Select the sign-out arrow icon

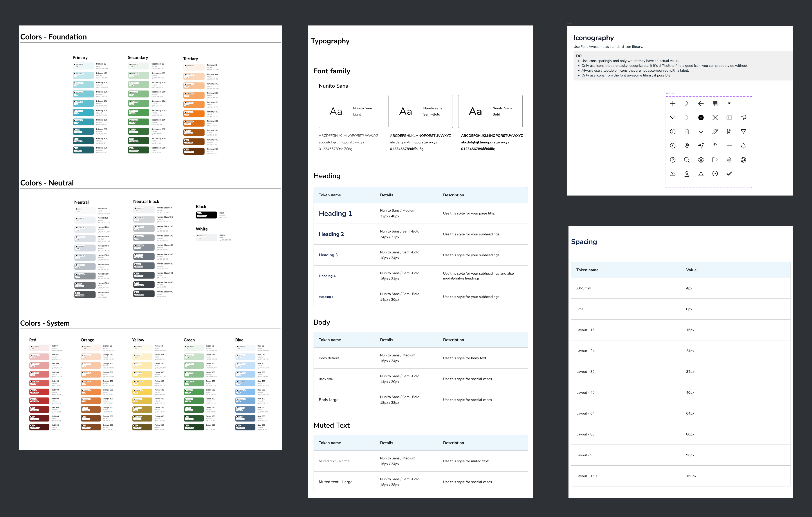(x=715, y=160)
